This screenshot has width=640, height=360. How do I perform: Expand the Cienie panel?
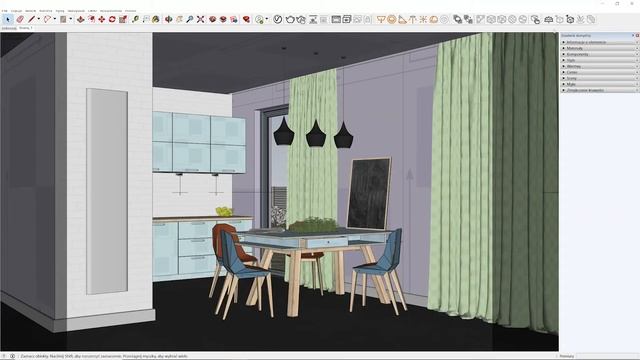point(599,72)
